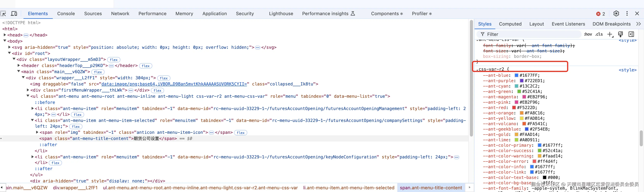Toggle the :hov element state panel
The image size is (644, 192).
[x=588, y=34]
